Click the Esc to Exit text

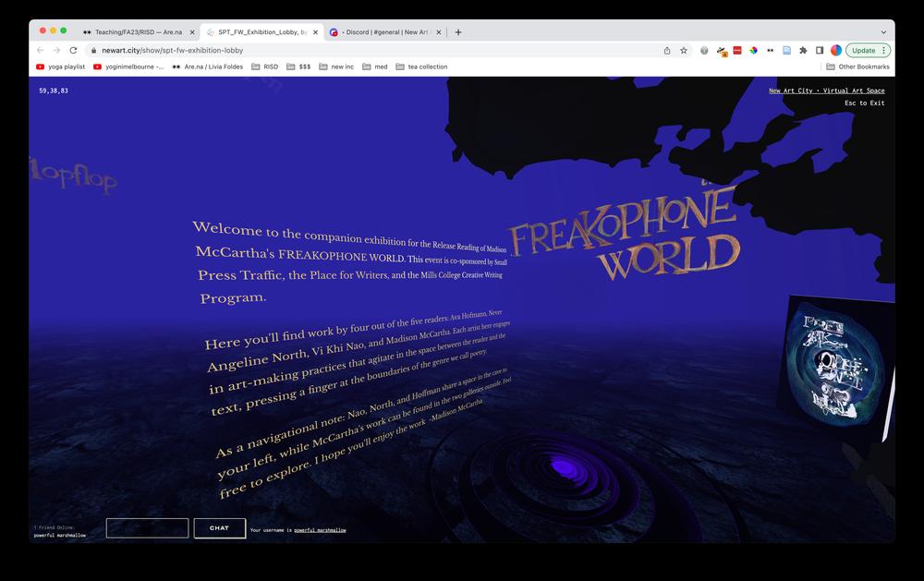[x=865, y=103]
